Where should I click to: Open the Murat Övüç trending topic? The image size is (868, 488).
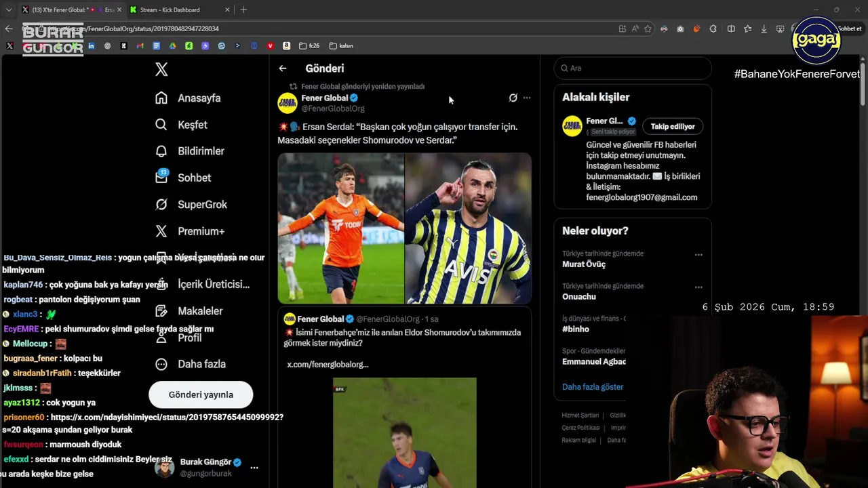pos(584,264)
